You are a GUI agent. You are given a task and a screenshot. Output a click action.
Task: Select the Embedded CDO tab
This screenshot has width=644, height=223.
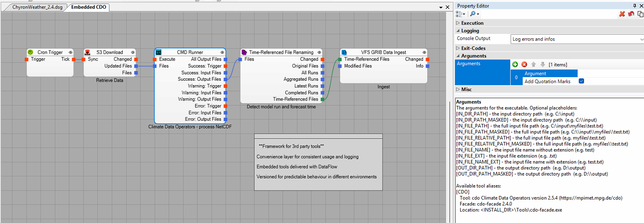point(89,8)
